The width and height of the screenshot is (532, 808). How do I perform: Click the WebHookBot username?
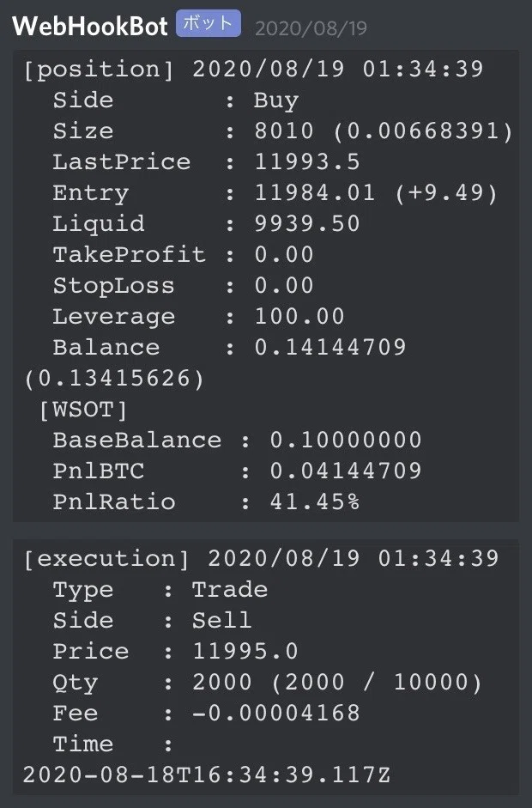90,26
